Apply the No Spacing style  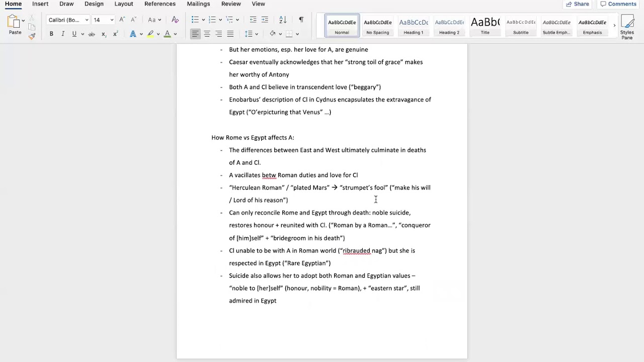(x=378, y=26)
